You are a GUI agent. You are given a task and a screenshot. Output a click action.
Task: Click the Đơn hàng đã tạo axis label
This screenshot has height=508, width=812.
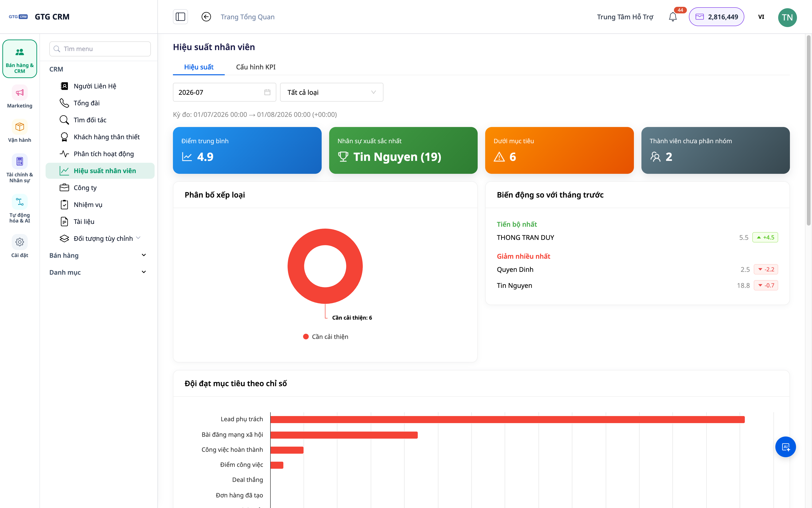pos(239,495)
